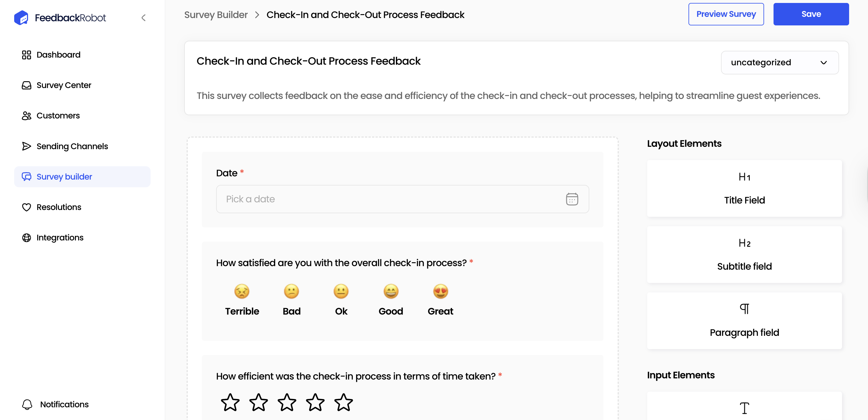Select the Dashboard grid icon
Viewport: 868px width, 420px height.
27,55
